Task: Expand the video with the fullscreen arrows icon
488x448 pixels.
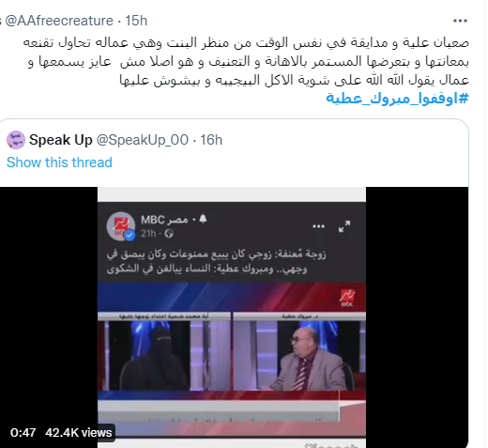Action: point(344,226)
